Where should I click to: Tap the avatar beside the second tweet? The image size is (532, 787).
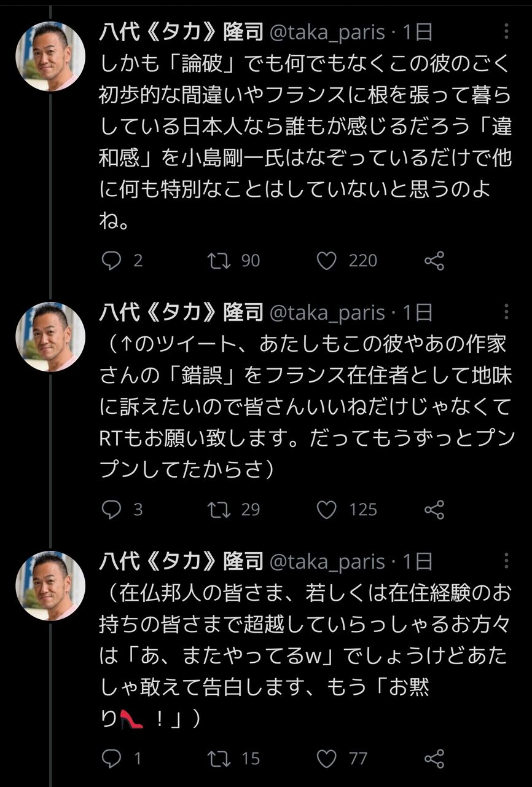50,337
